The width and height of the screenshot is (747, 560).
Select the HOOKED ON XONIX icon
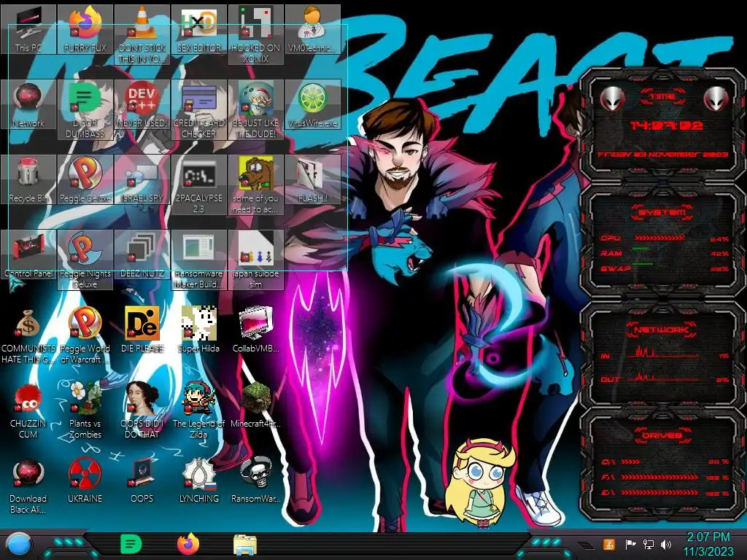(x=256, y=34)
